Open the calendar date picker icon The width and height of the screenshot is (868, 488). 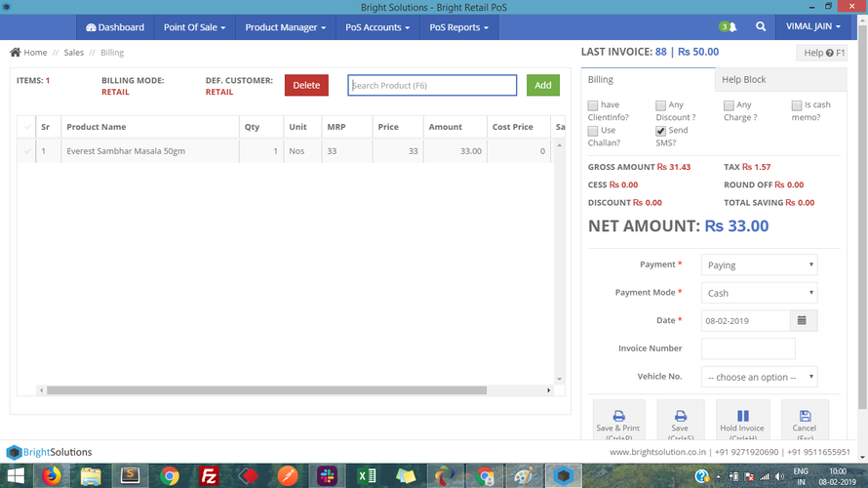[x=802, y=321]
